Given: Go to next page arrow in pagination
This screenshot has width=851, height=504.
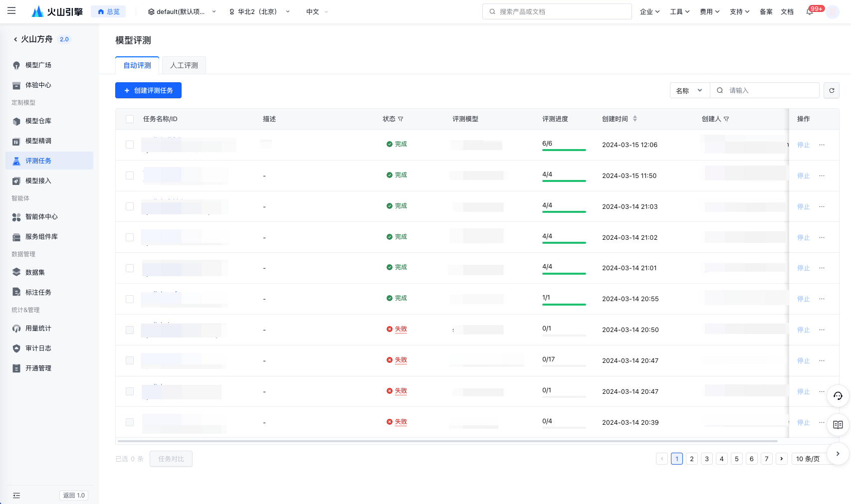Looking at the screenshot, I should [782, 459].
